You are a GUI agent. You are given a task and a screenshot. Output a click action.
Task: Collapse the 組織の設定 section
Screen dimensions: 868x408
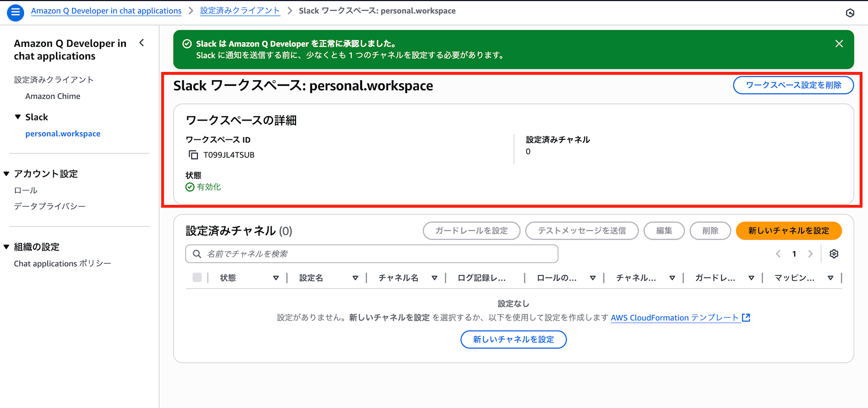7,247
